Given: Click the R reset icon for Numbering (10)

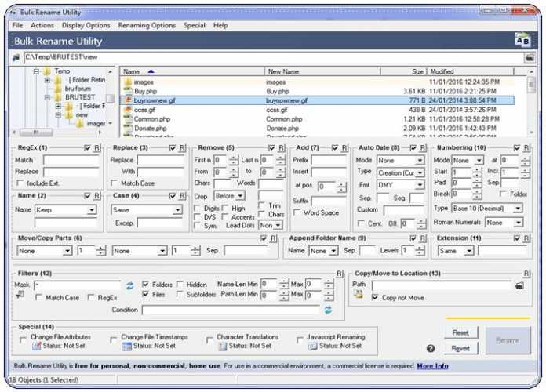Looking at the screenshot, I should [x=526, y=148].
